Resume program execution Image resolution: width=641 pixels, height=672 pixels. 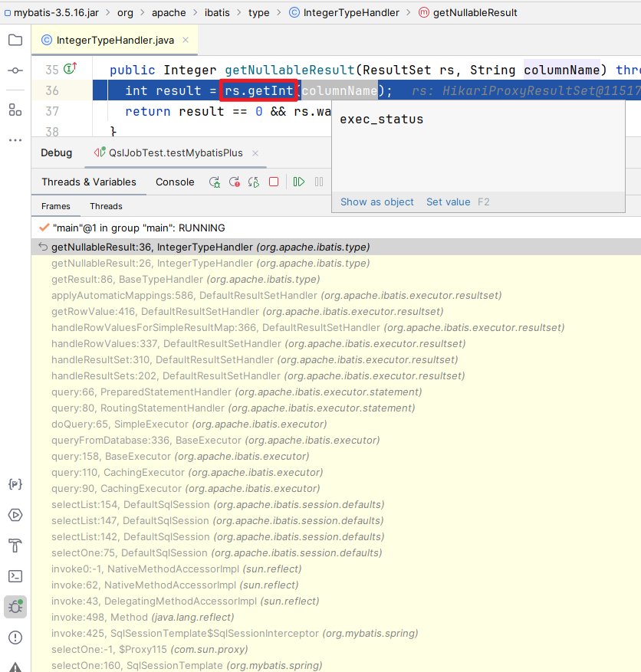coord(299,182)
